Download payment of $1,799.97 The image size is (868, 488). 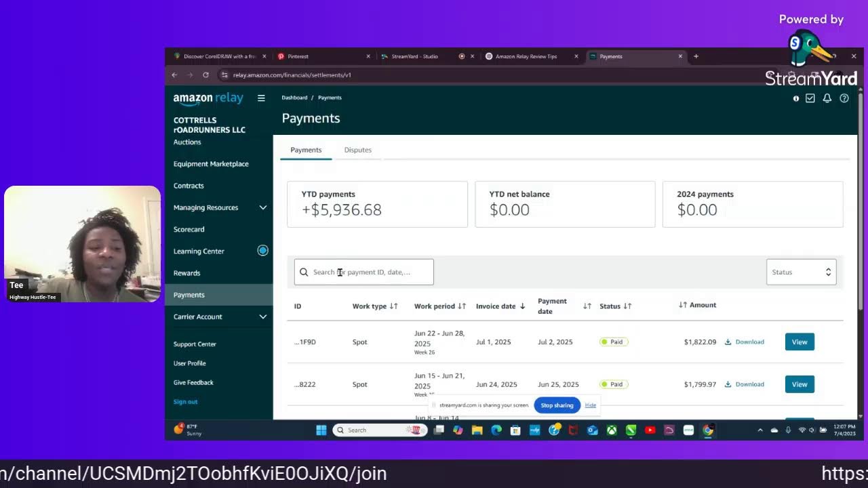coord(745,384)
